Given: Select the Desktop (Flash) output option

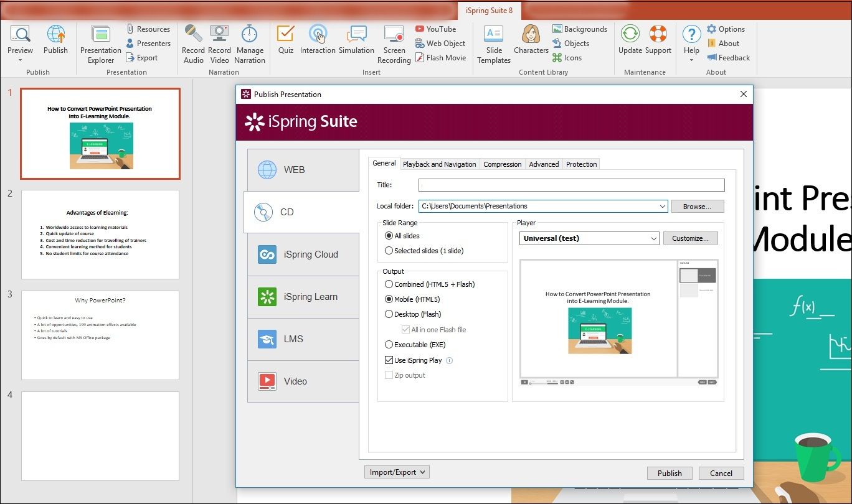Looking at the screenshot, I should tap(389, 314).
